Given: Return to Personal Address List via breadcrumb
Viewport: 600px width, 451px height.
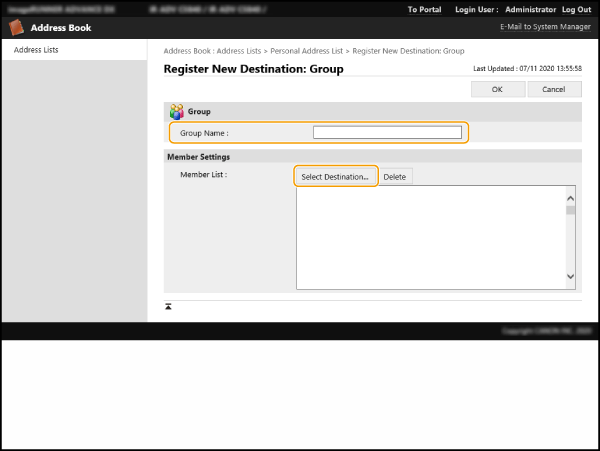Looking at the screenshot, I should point(306,49).
